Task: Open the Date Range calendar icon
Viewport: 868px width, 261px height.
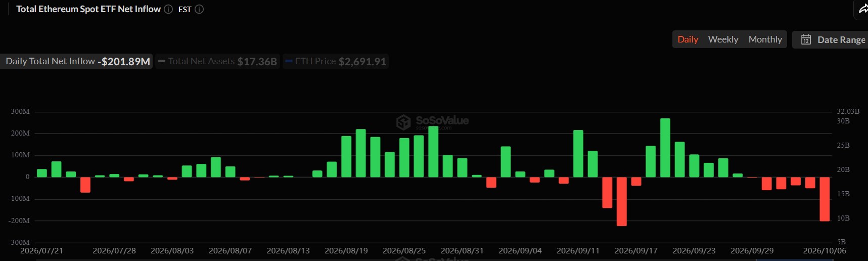Action: [x=806, y=39]
